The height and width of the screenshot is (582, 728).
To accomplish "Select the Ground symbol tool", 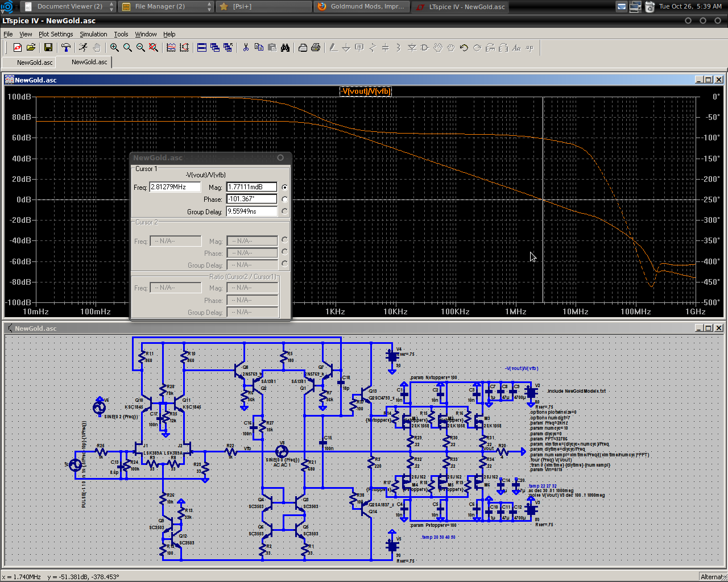I will (346, 48).
